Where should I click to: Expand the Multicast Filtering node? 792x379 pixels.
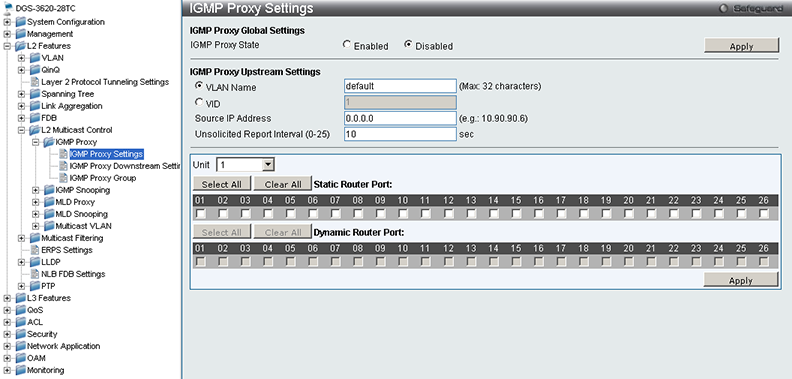point(21,238)
